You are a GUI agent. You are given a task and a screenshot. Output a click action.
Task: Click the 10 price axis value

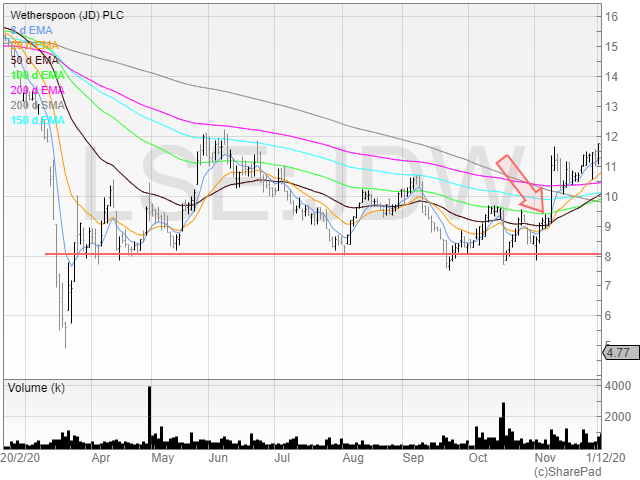click(611, 197)
